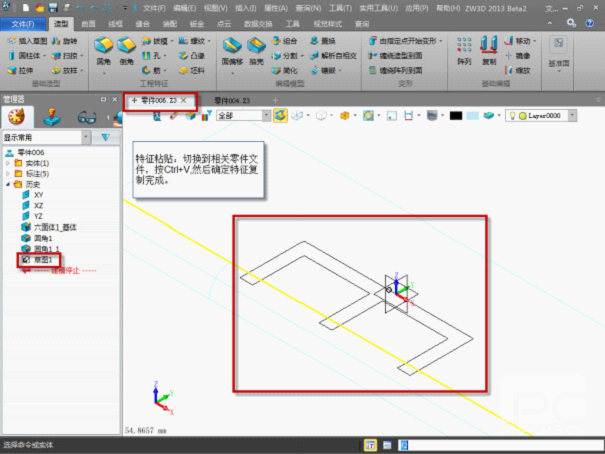The height and width of the screenshot is (454, 605).
Task: Open the 显示常用 dropdown in manager
Action: tap(46, 137)
